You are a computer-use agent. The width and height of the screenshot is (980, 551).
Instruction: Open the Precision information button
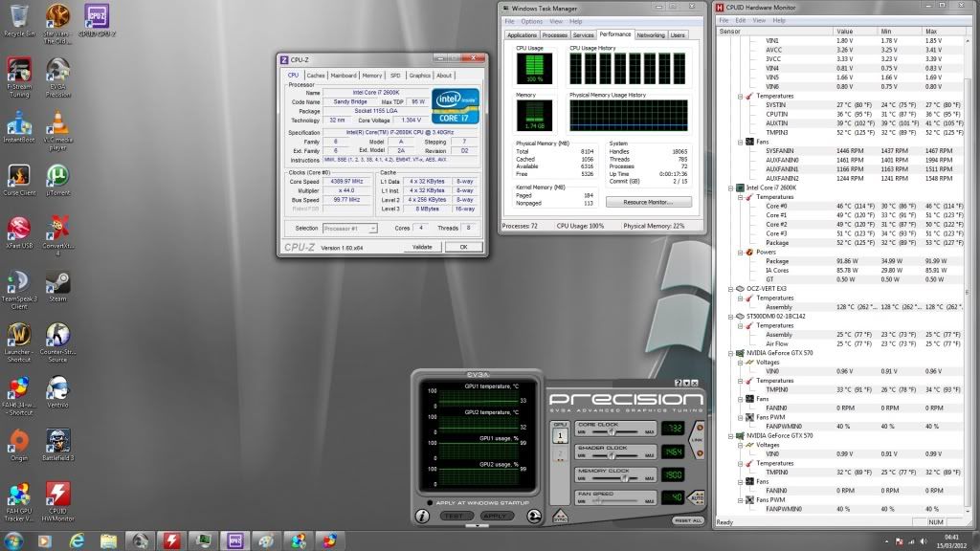click(422, 517)
